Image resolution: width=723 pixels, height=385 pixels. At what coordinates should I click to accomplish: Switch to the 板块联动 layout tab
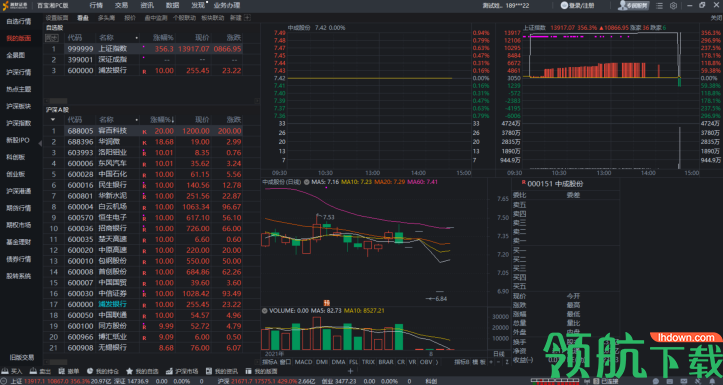click(x=213, y=18)
